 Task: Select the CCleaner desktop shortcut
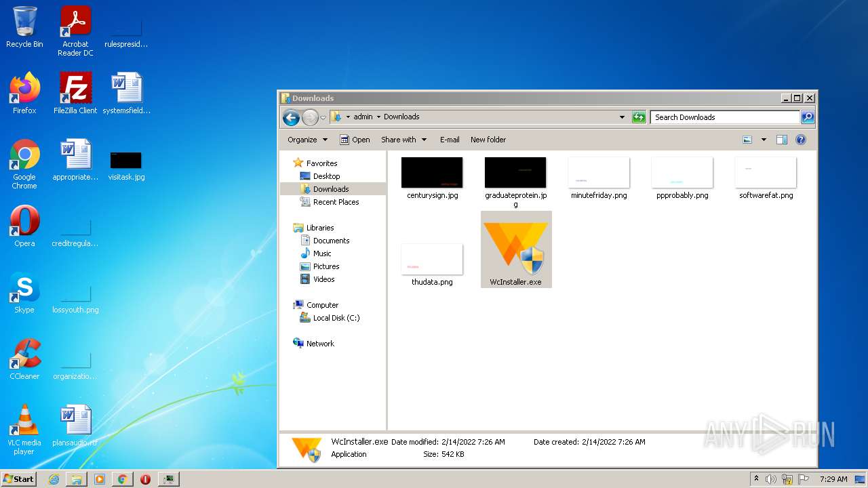pyautogui.click(x=24, y=359)
